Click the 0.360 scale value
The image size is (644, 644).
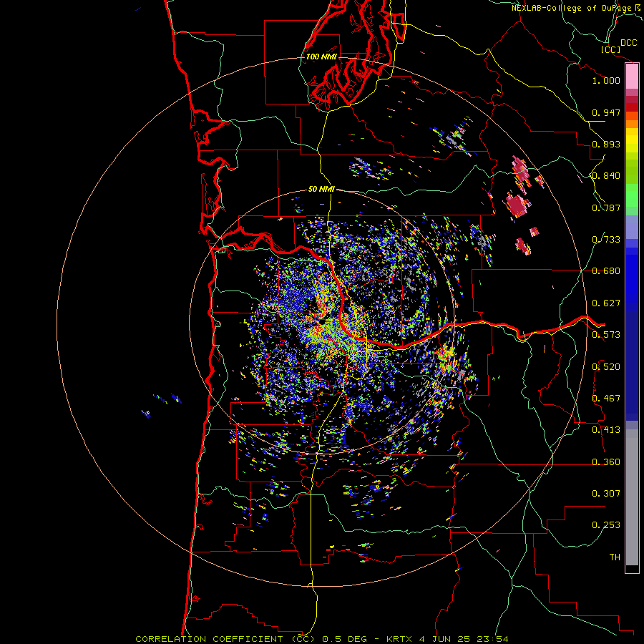pos(606,462)
